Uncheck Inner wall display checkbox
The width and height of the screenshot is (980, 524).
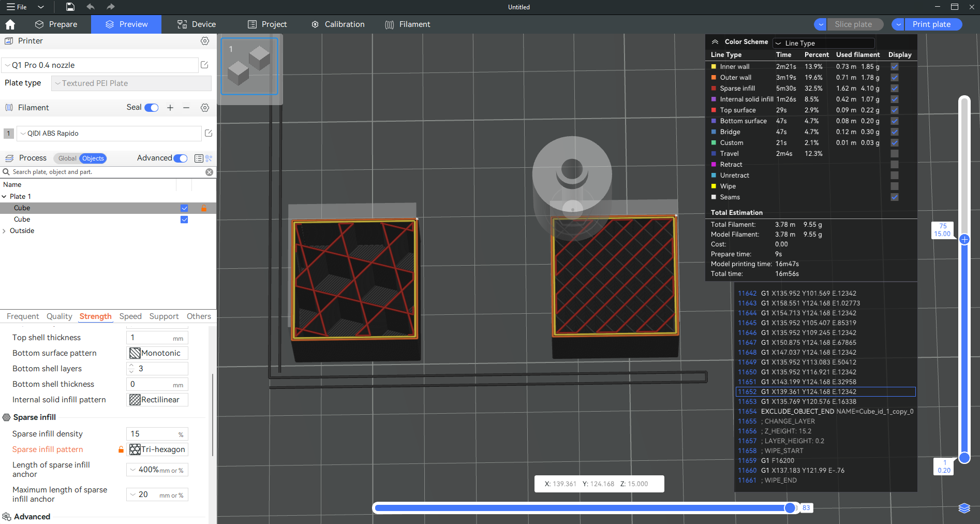(x=894, y=67)
